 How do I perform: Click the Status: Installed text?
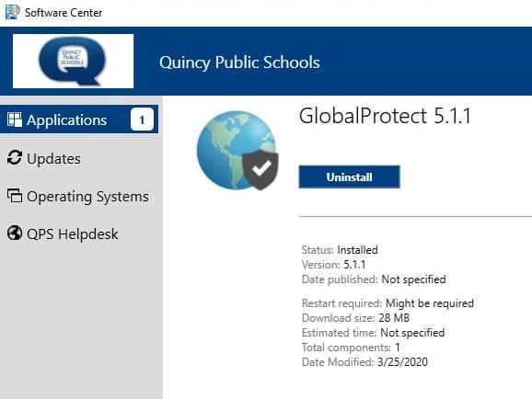[x=340, y=250]
